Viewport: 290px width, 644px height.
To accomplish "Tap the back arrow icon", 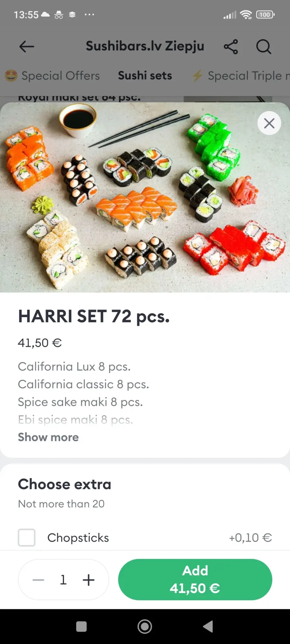I will tap(27, 47).
